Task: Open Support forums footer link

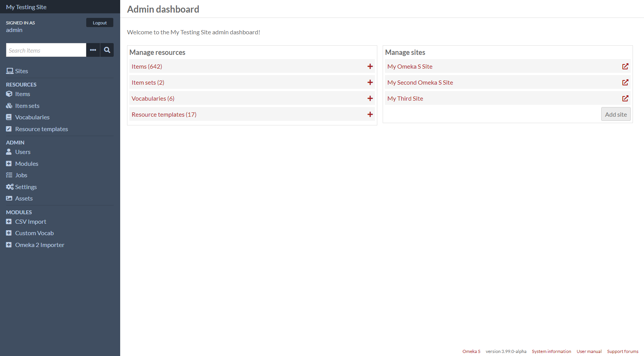Action: pyautogui.click(x=623, y=351)
